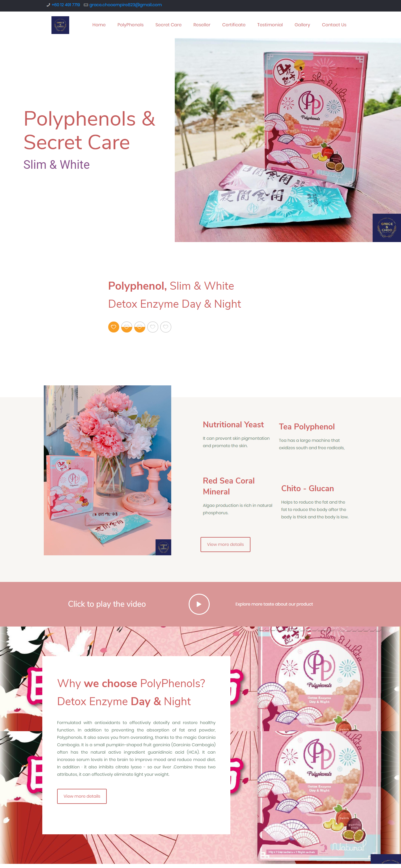
Task: Open the PolyPhenols menu item
Action: pos(130,25)
